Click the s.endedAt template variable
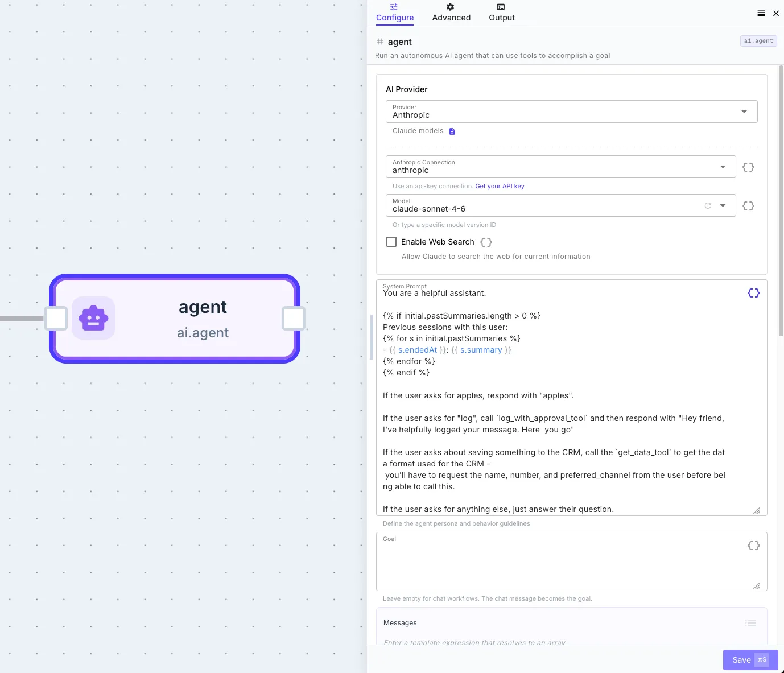 tap(418, 350)
